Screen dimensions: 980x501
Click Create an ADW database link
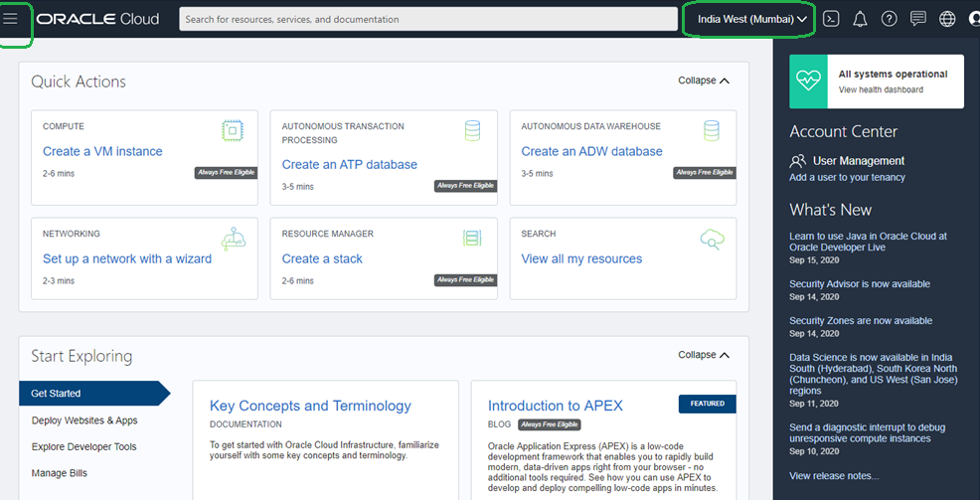coord(591,151)
